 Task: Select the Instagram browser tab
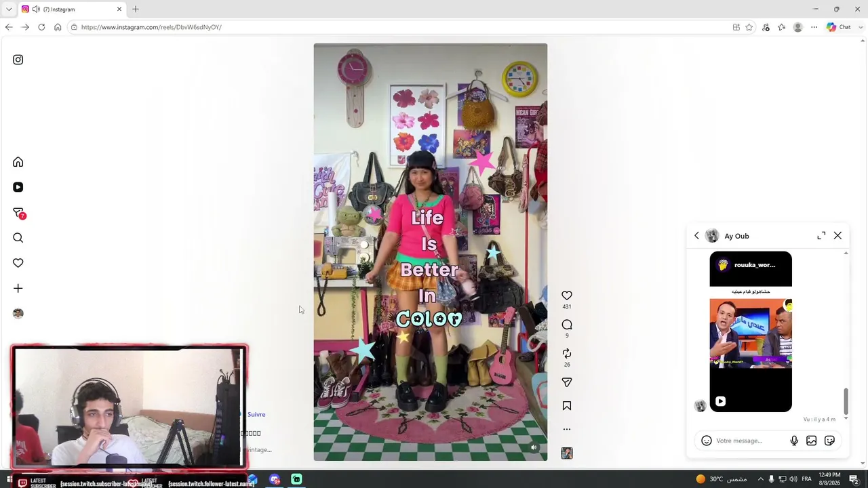point(71,9)
